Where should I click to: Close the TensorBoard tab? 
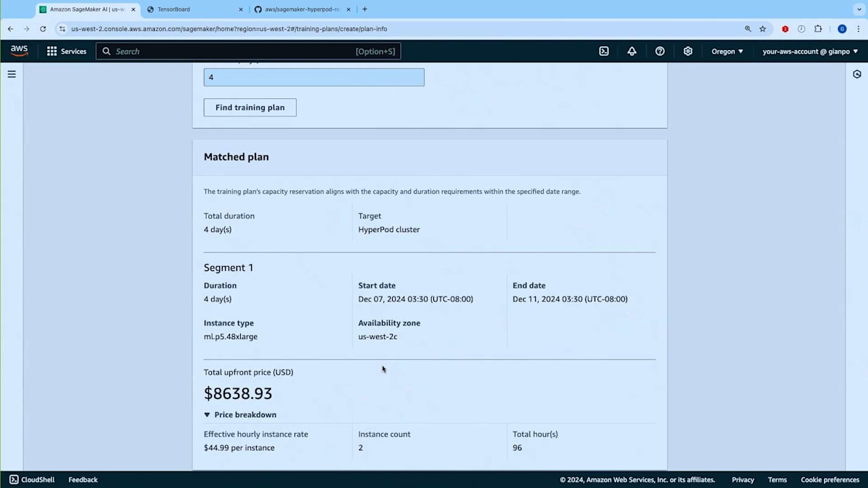[x=241, y=9]
